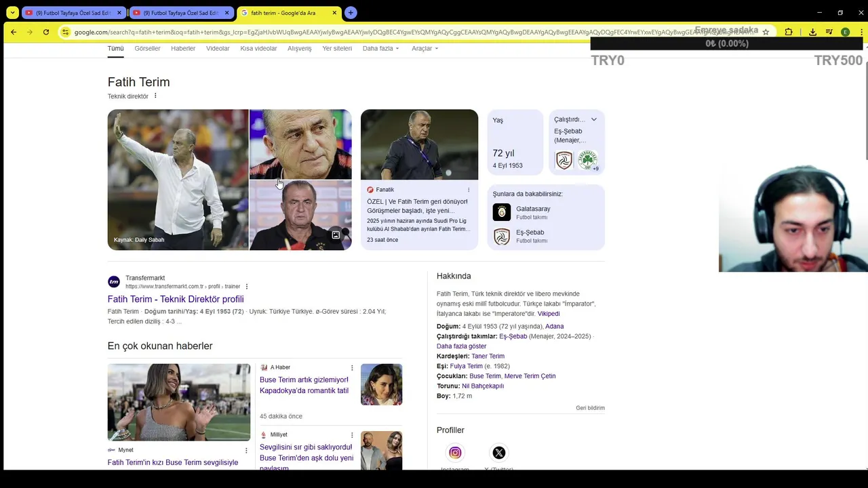This screenshot has height=488, width=868.
Task: Open Milliyet Buse Terim headline
Action: click(x=307, y=457)
